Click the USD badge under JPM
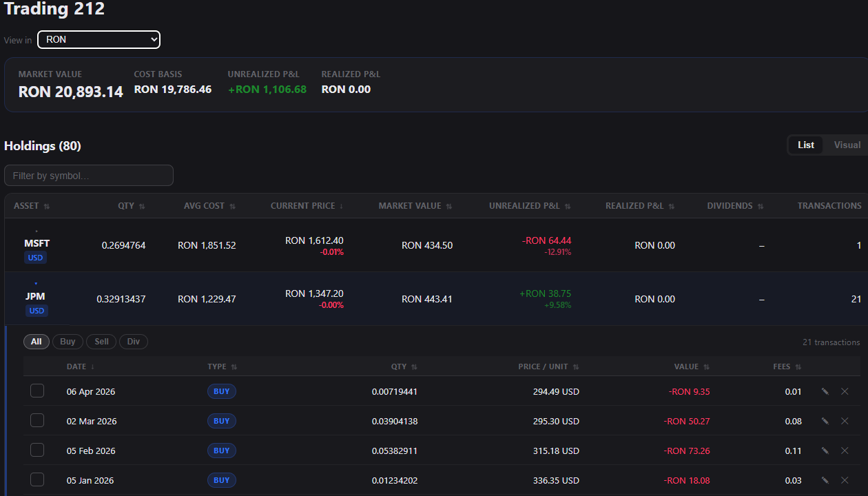 pyautogui.click(x=37, y=311)
